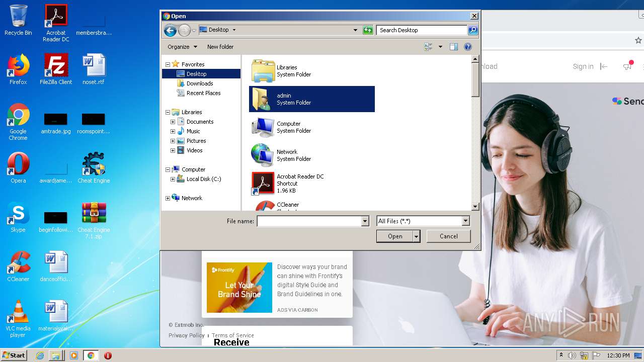Open Firefox desktop shortcut
Image resolution: width=644 pixels, height=362 pixels.
click(x=18, y=69)
